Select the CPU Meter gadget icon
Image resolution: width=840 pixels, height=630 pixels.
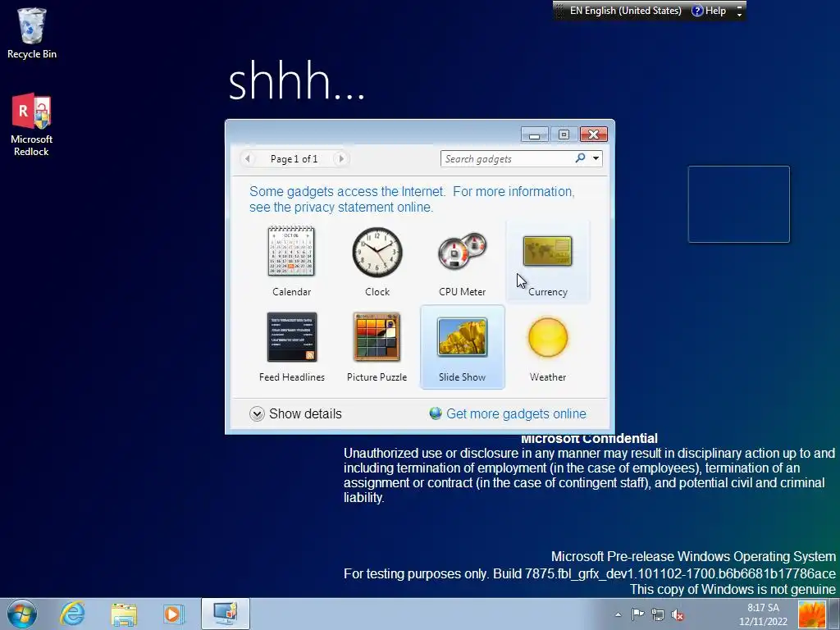463,251
